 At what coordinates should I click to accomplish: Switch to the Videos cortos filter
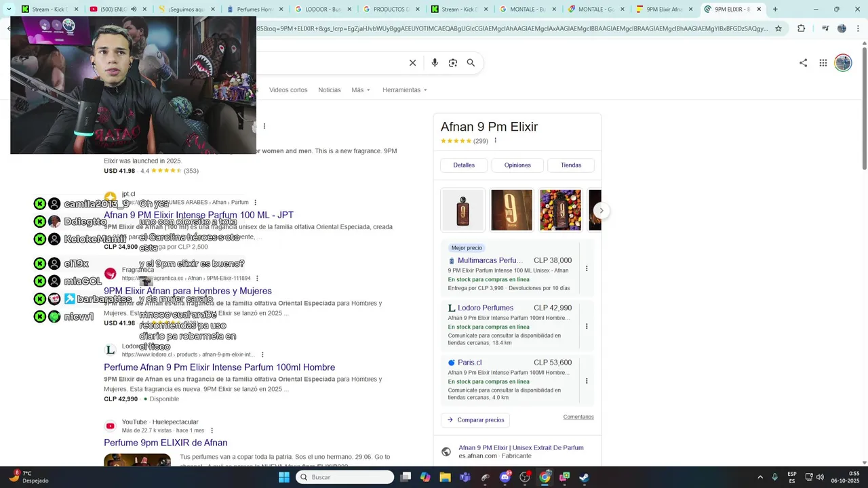[288, 90]
